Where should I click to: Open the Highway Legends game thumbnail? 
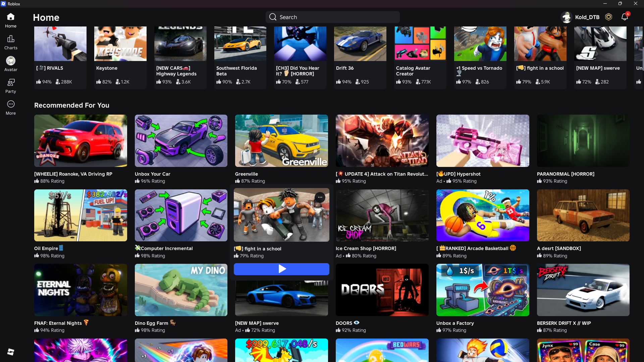point(180,44)
